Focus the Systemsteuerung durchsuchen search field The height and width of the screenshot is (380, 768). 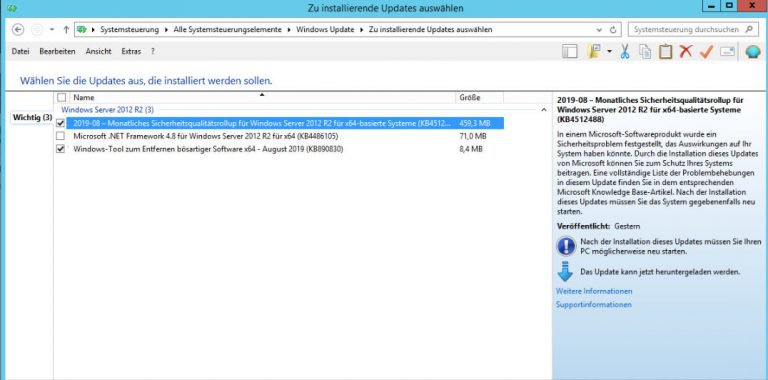(693, 29)
